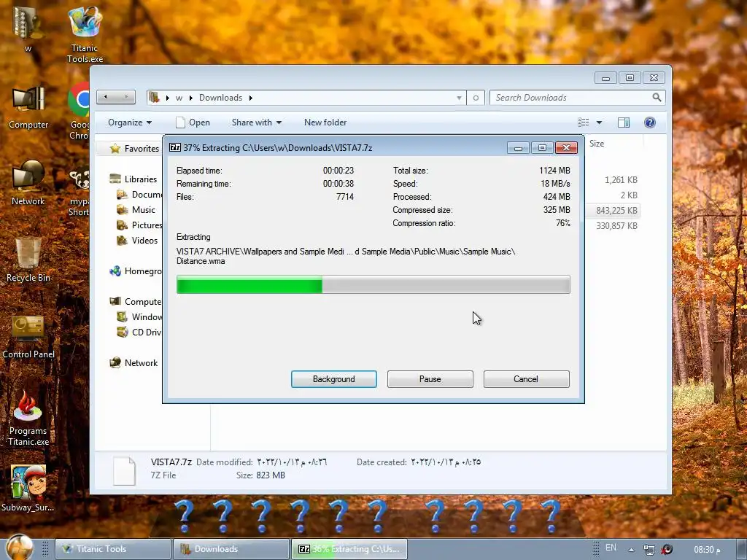
Task: Click the Back arrow in the Downloads window
Action: click(106, 97)
